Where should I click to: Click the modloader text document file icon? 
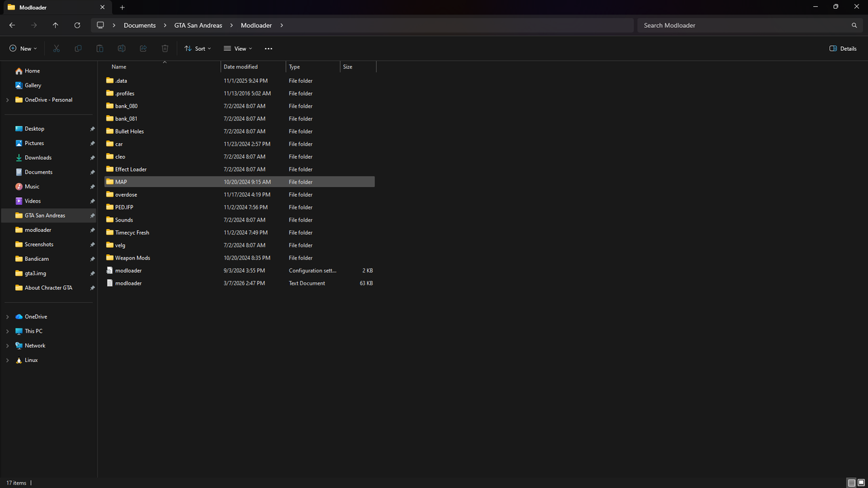(110, 283)
